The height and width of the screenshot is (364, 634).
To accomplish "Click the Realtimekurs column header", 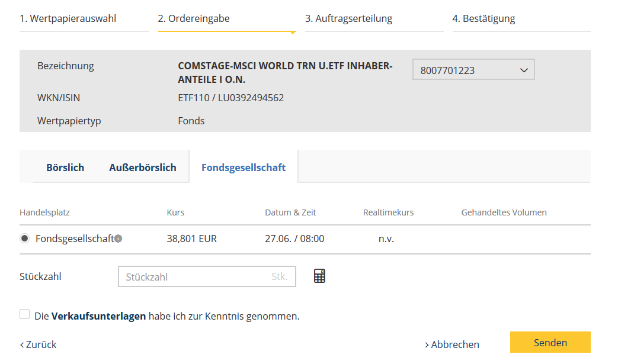I will [388, 212].
